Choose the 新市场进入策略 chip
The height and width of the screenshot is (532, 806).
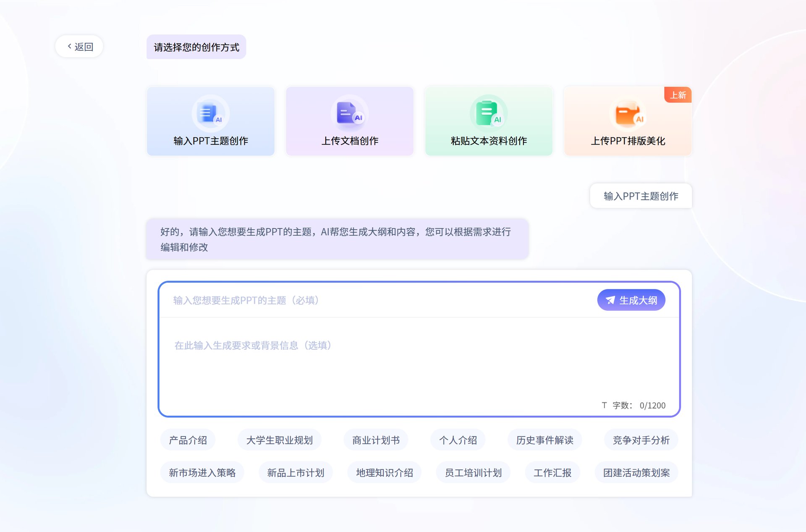click(x=202, y=473)
